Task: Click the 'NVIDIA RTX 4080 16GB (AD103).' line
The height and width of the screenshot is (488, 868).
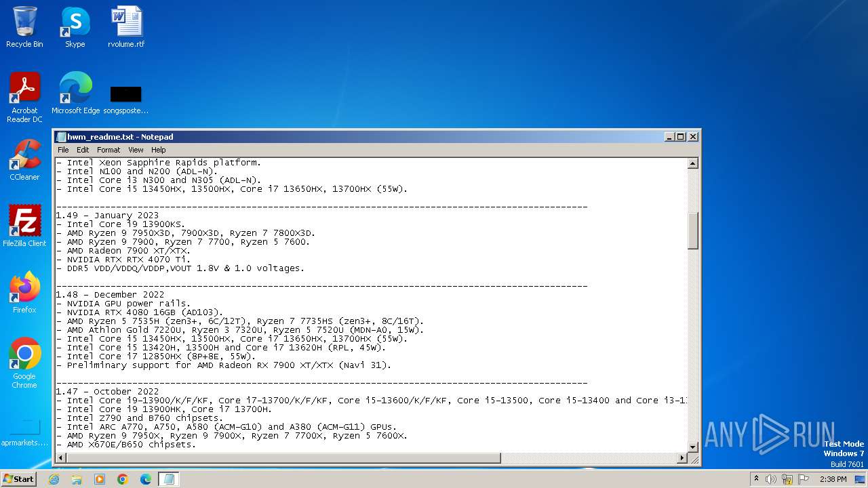Action: coord(140,312)
